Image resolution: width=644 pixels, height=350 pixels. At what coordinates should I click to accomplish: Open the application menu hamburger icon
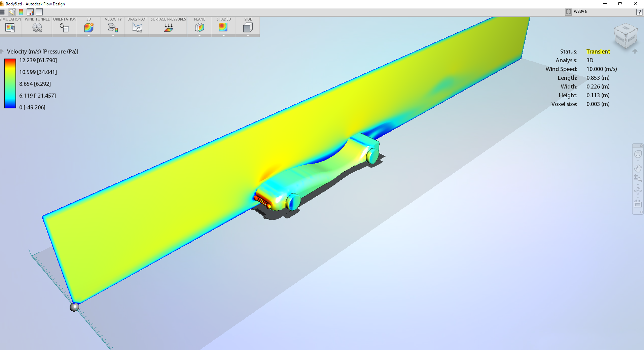click(2, 12)
